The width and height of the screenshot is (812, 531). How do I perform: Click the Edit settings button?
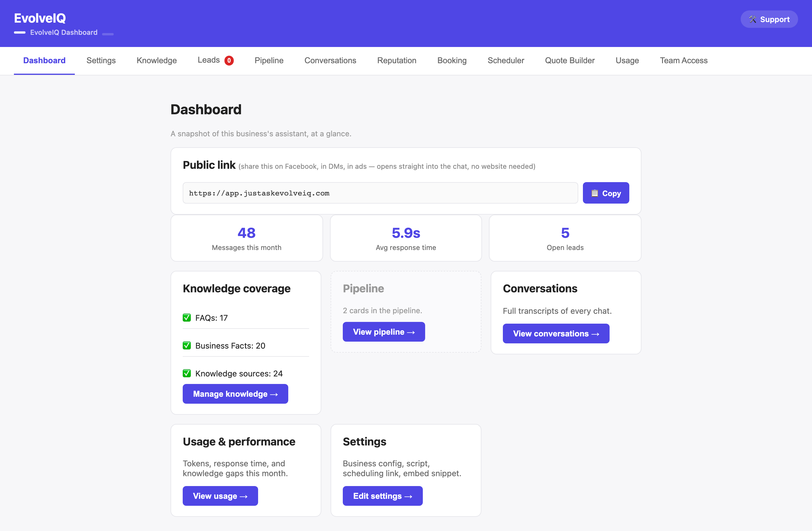383,496
